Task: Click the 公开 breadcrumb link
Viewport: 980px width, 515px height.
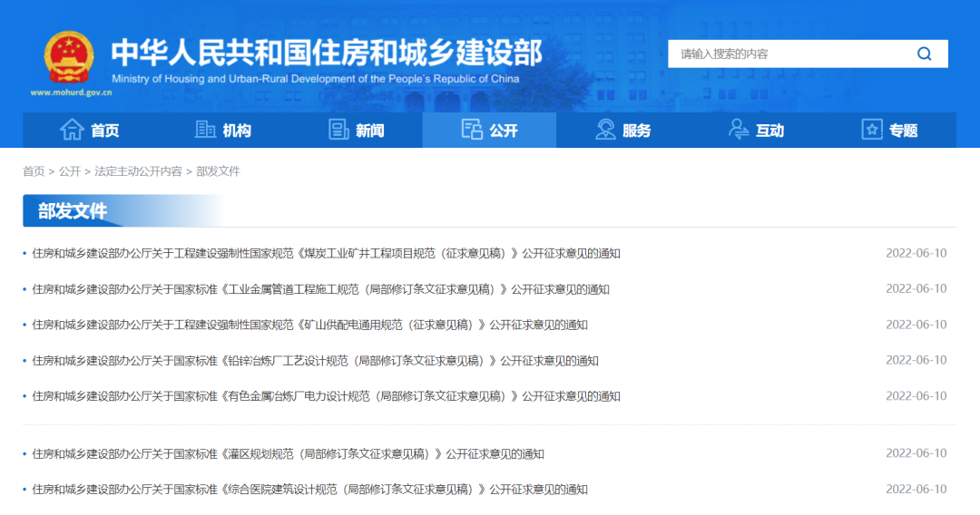Action: (x=69, y=171)
